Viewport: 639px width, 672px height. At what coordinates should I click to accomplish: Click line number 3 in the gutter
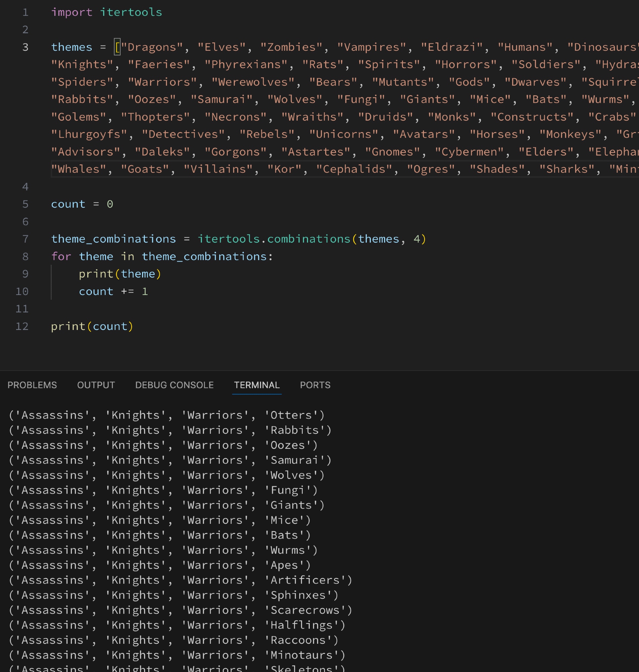pos(25,47)
